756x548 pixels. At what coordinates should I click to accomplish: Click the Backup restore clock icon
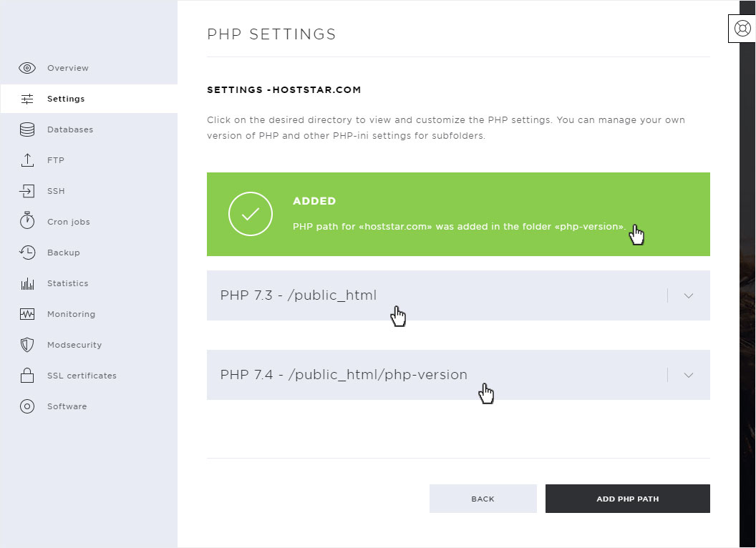click(x=27, y=253)
